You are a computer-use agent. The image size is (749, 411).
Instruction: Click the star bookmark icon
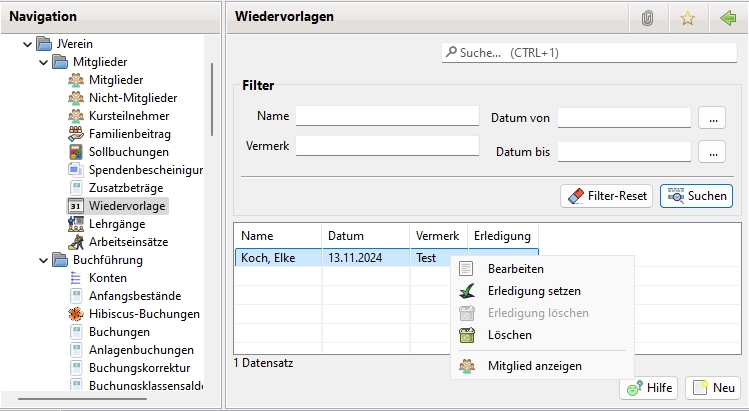point(687,18)
